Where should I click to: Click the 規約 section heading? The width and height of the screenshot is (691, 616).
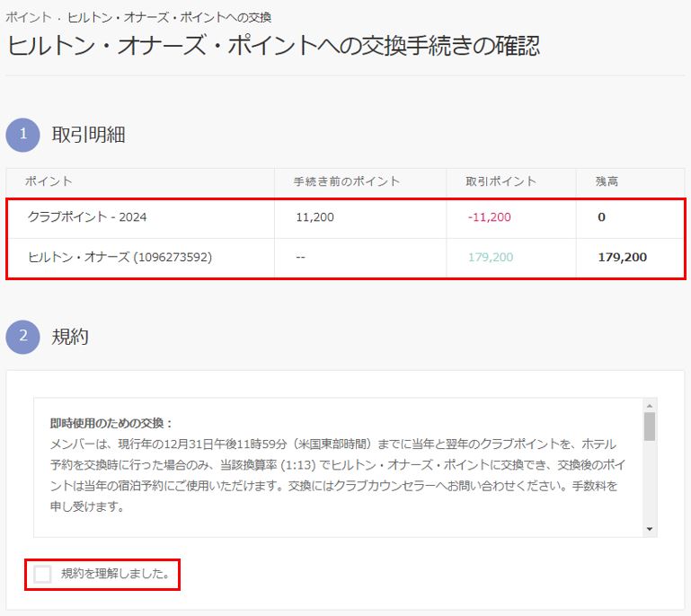coord(70,337)
